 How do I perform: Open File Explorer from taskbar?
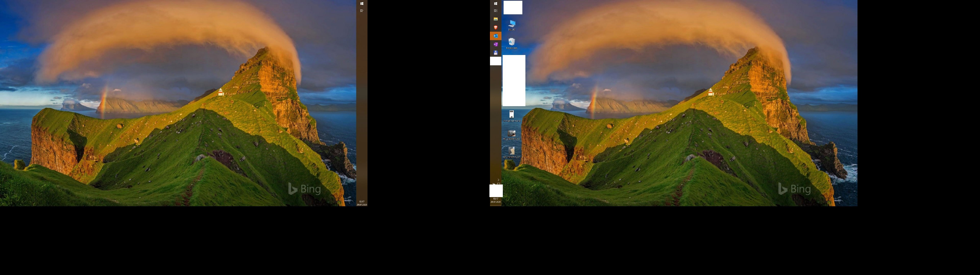(495, 19)
